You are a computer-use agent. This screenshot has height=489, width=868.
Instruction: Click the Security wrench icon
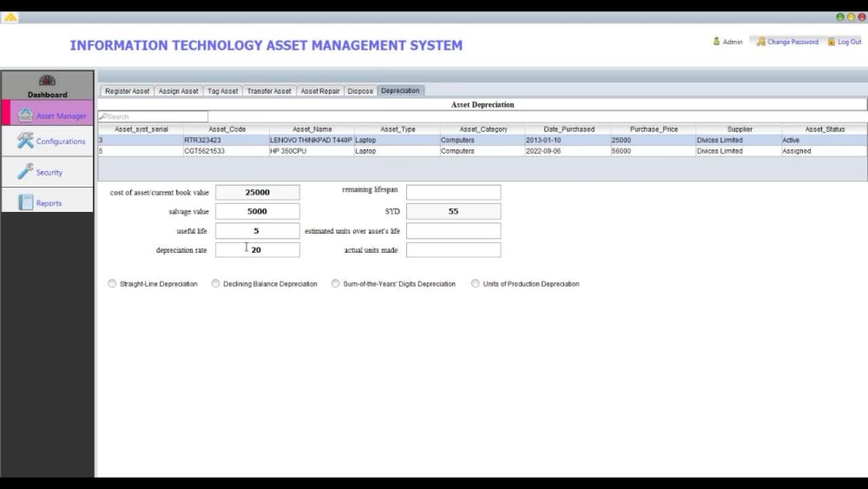[25, 171]
